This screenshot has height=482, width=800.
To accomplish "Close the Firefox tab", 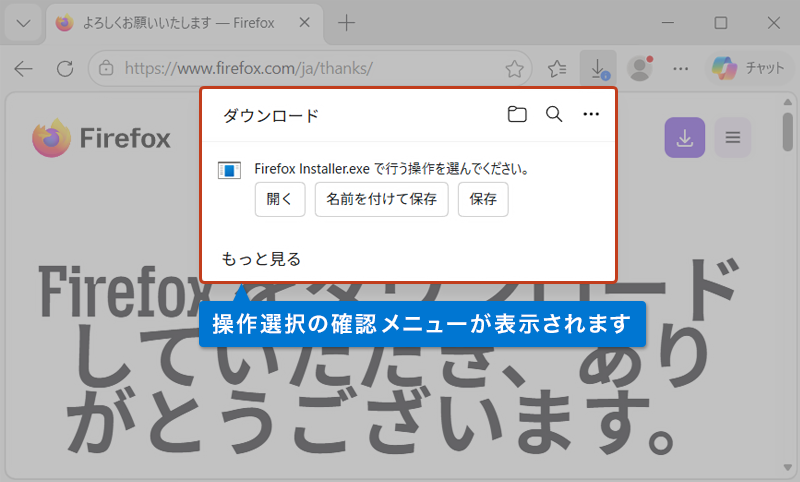I will tap(305, 22).
